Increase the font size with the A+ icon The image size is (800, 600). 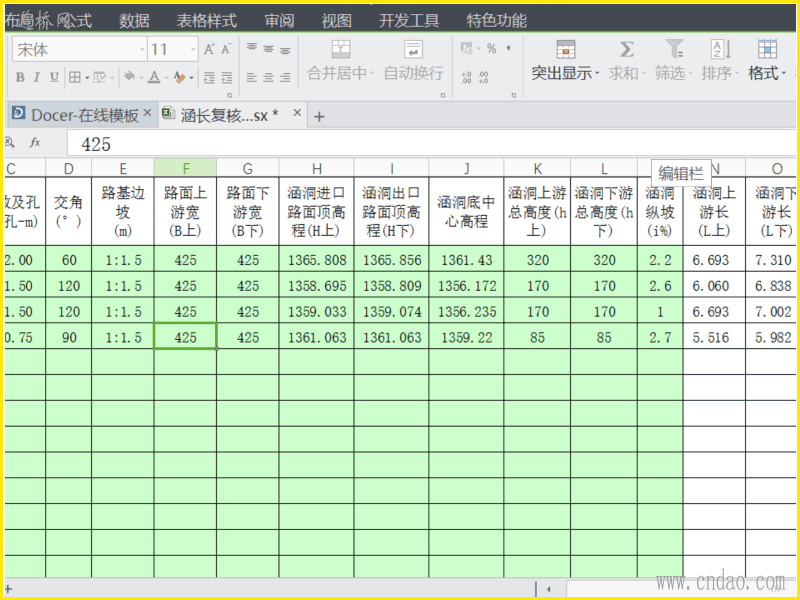point(209,49)
